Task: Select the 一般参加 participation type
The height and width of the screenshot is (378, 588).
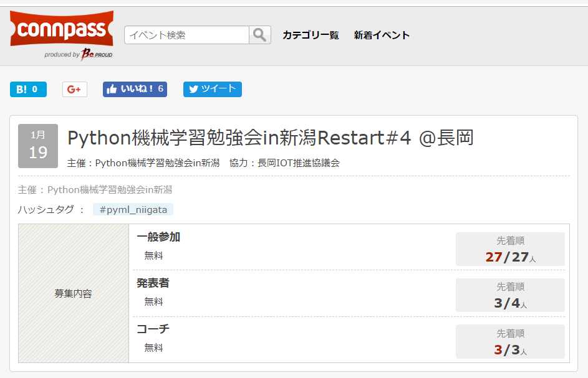Action: tap(158, 237)
